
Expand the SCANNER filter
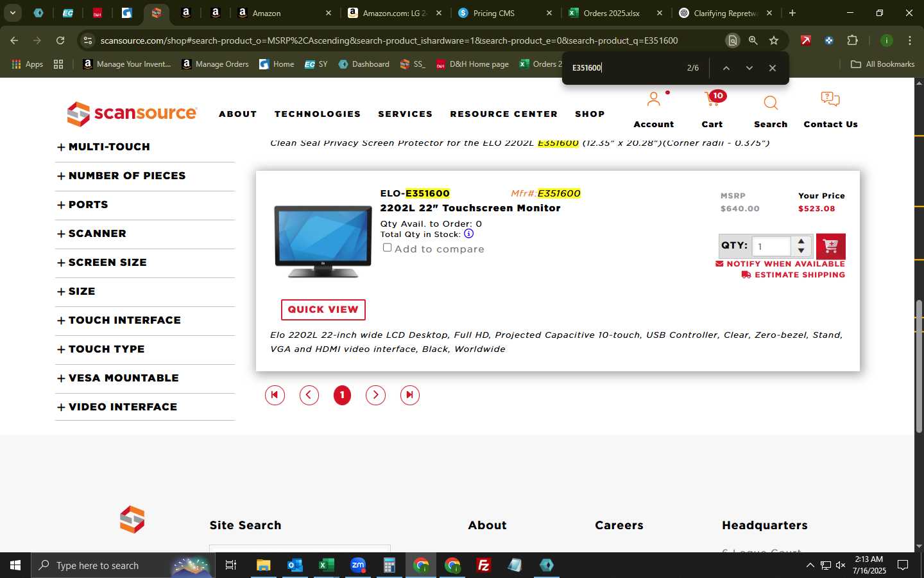[92, 234]
